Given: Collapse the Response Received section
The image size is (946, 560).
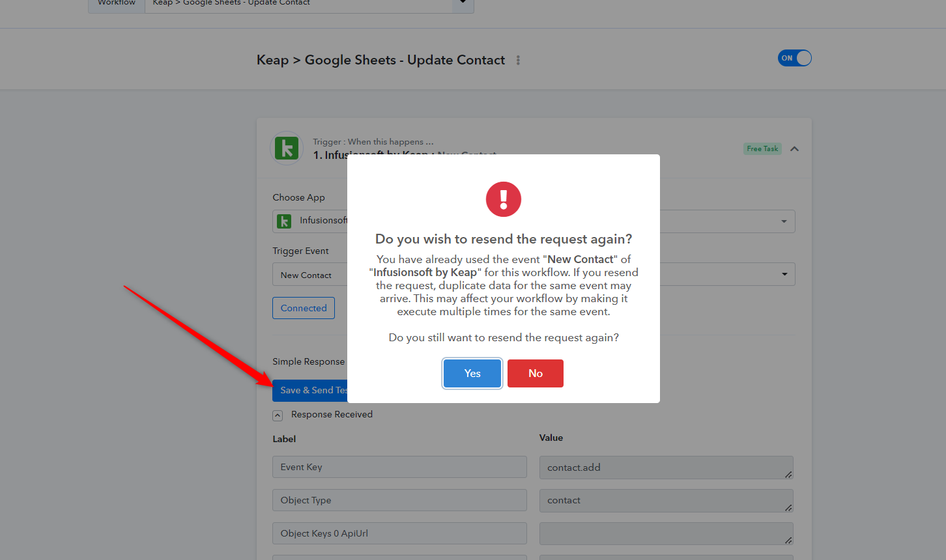Looking at the screenshot, I should coord(278,415).
